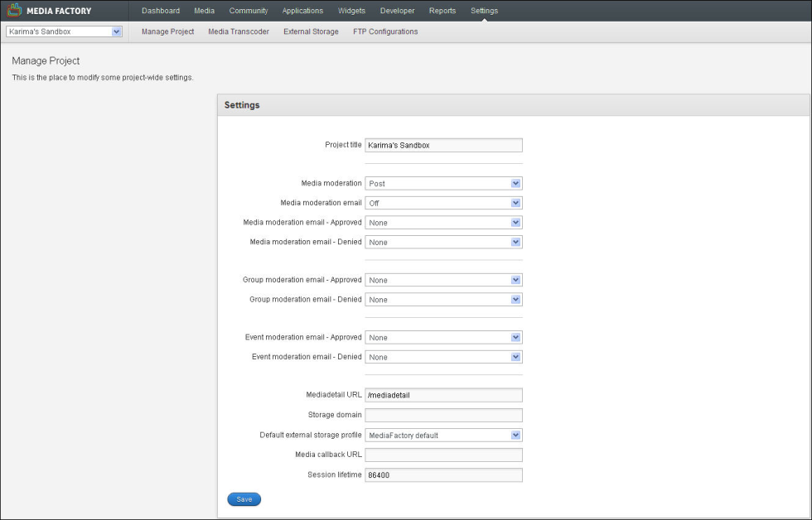
Task: Open the Media menu
Action: pyautogui.click(x=204, y=11)
